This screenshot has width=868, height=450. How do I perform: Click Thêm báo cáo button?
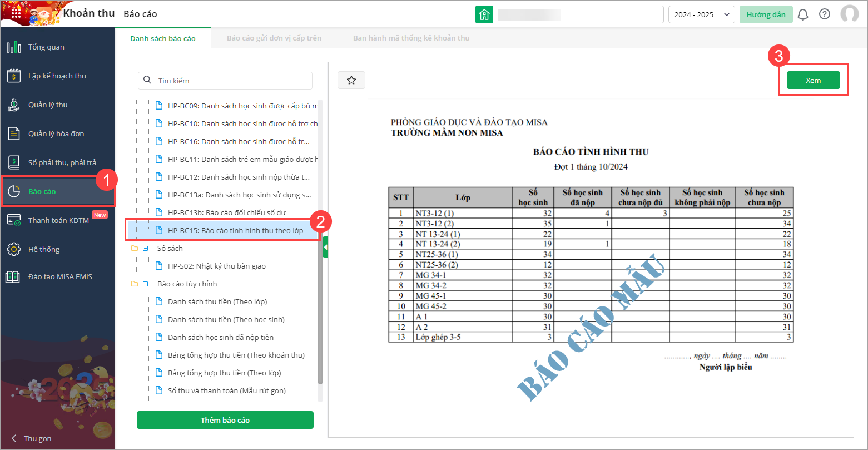click(x=225, y=420)
